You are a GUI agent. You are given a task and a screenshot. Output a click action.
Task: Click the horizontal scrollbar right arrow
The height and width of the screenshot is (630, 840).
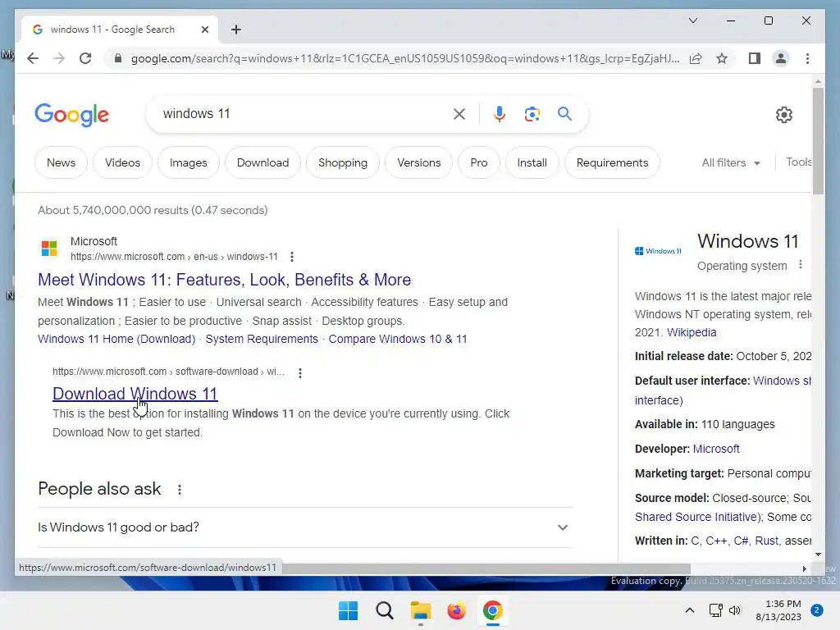(x=804, y=569)
